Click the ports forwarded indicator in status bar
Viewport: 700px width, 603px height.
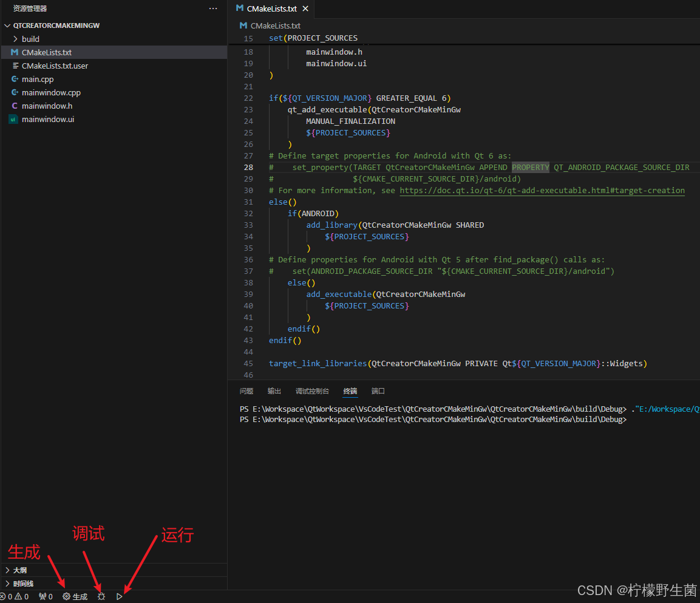pyautogui.click(x=46, y=597)
